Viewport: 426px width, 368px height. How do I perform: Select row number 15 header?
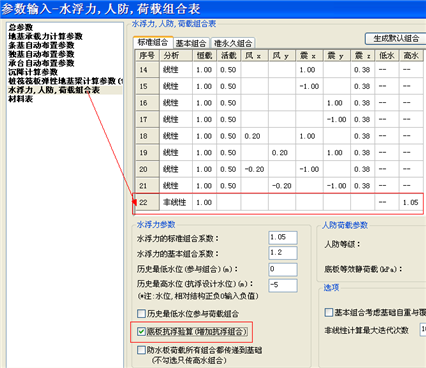point(147,86)
